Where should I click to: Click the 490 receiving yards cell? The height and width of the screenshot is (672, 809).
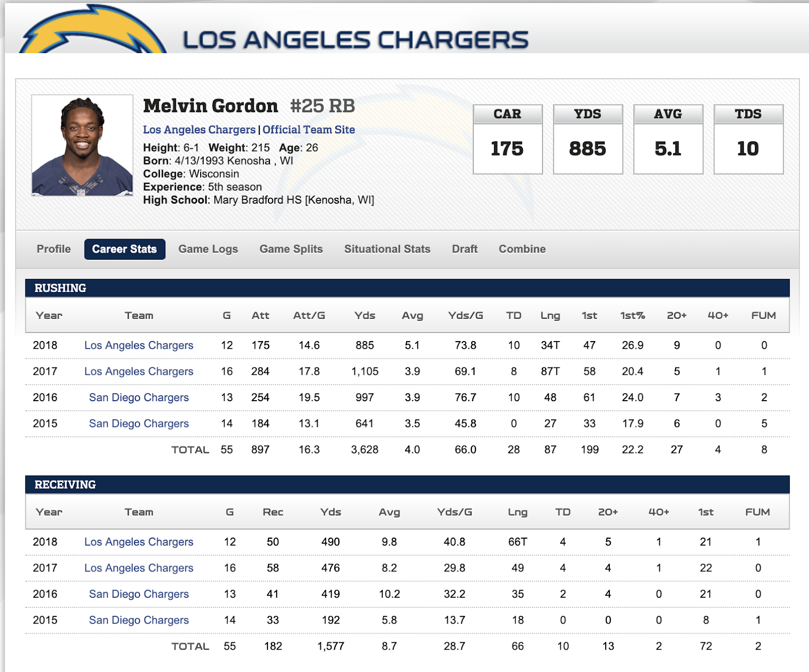click(x=331, y=542)
